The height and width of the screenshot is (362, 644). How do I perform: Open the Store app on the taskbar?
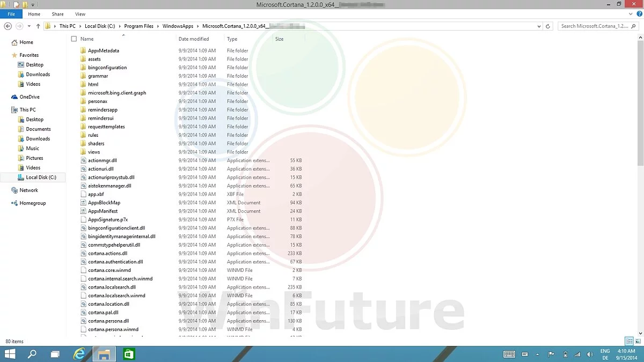(x=129, y=354)
